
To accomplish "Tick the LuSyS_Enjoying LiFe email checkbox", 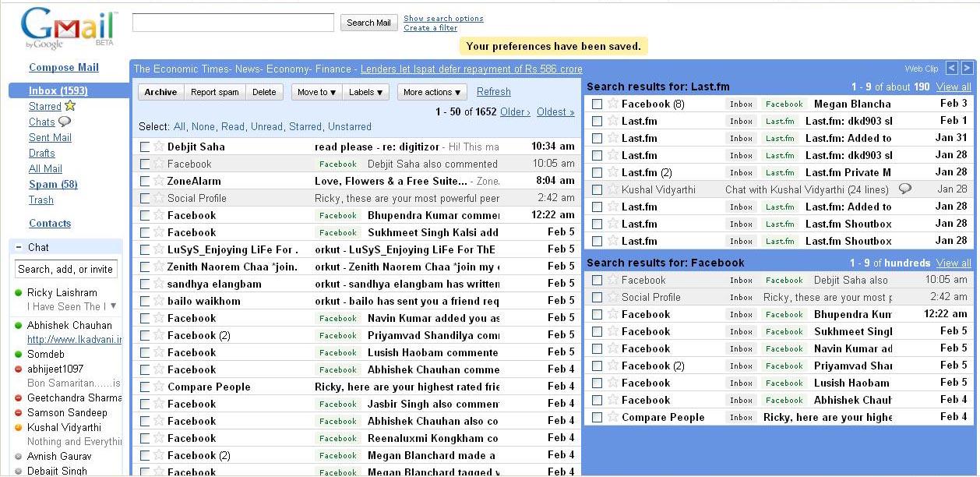I will (x=145, y=249).
